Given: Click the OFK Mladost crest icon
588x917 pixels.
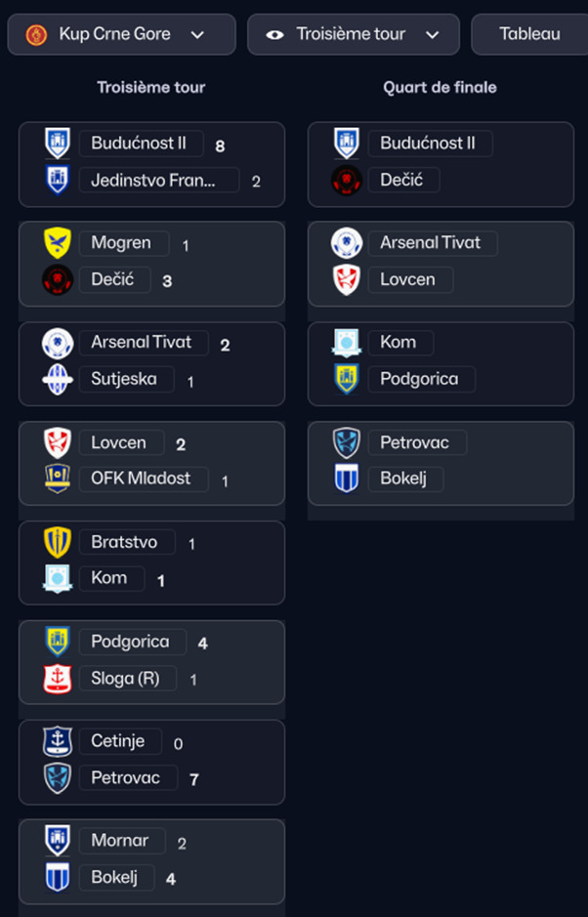Looking at the screenshot, I should point(58,479).
